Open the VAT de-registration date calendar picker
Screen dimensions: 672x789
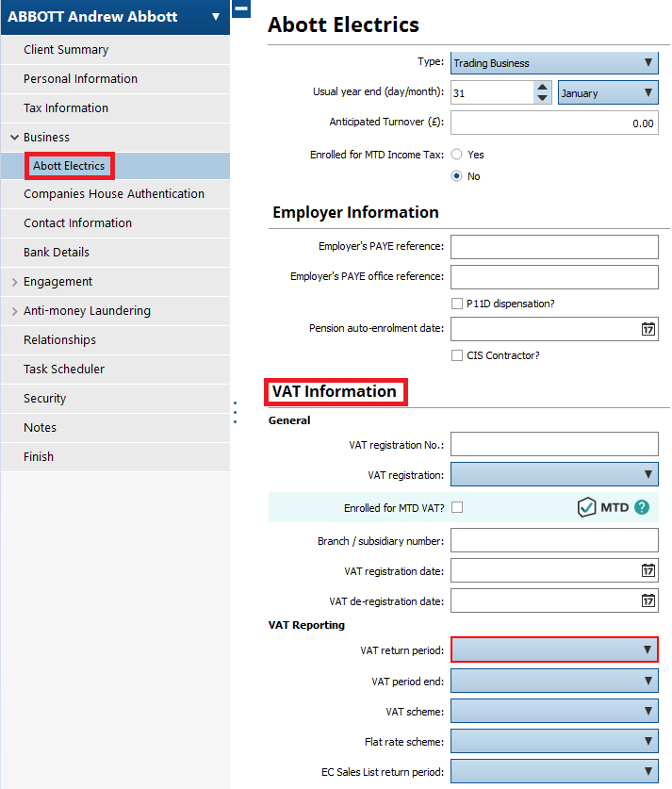tap(647, 600)
